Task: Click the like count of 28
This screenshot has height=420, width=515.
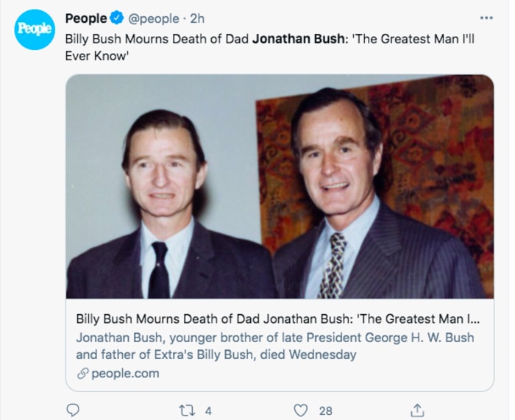Action: click(325, 410)
